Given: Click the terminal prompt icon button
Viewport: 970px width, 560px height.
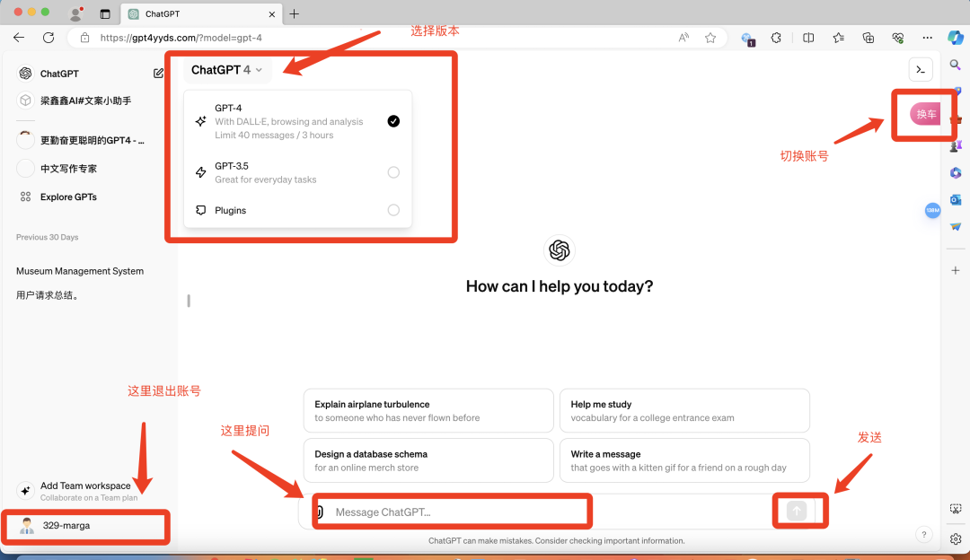Looking at the screenshot, I should coord(921,70).
